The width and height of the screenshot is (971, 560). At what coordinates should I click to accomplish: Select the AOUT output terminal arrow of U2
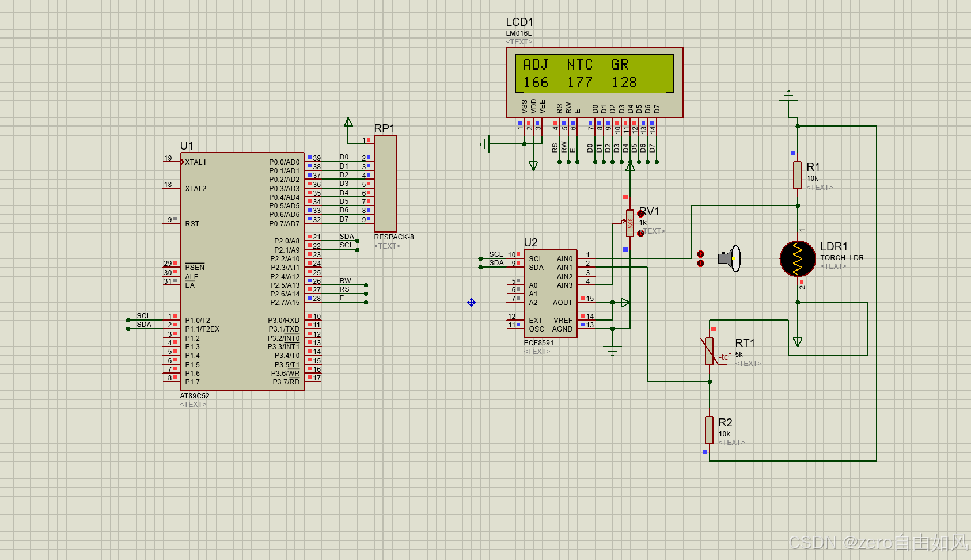coord(625,302)
